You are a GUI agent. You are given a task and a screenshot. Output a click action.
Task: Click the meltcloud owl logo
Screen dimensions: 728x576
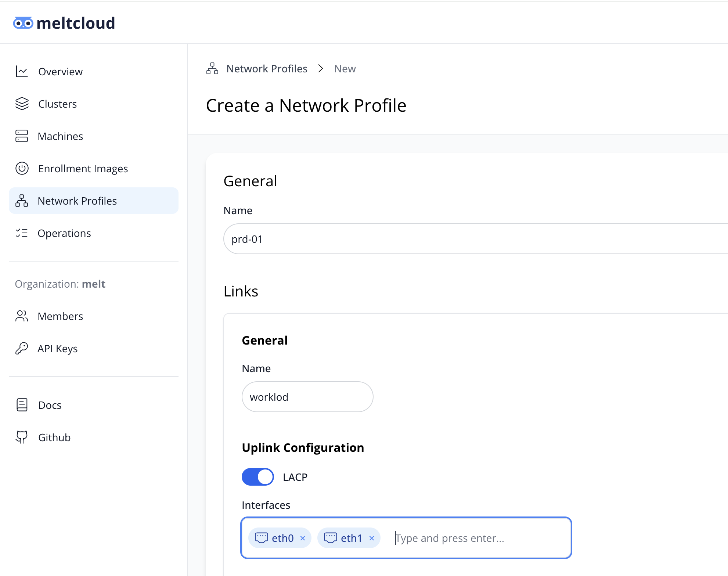[23, 23]
